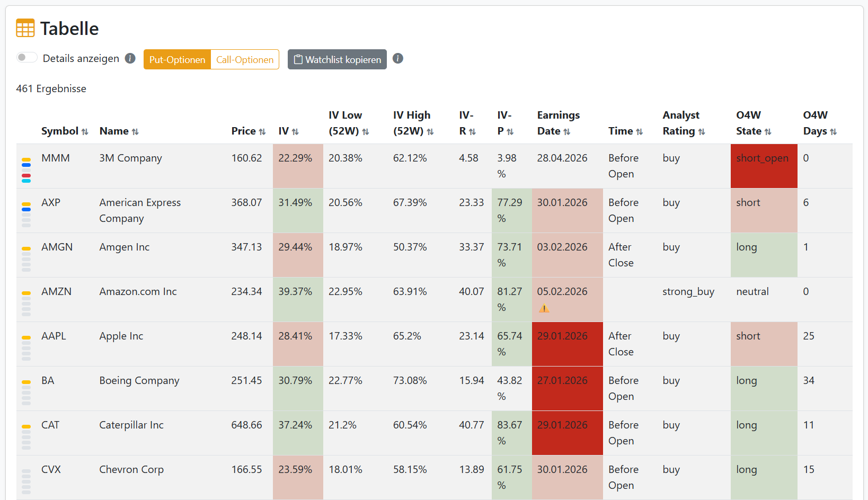
Task: Click the AAPL symbol in the table
Action: point(54,336)
